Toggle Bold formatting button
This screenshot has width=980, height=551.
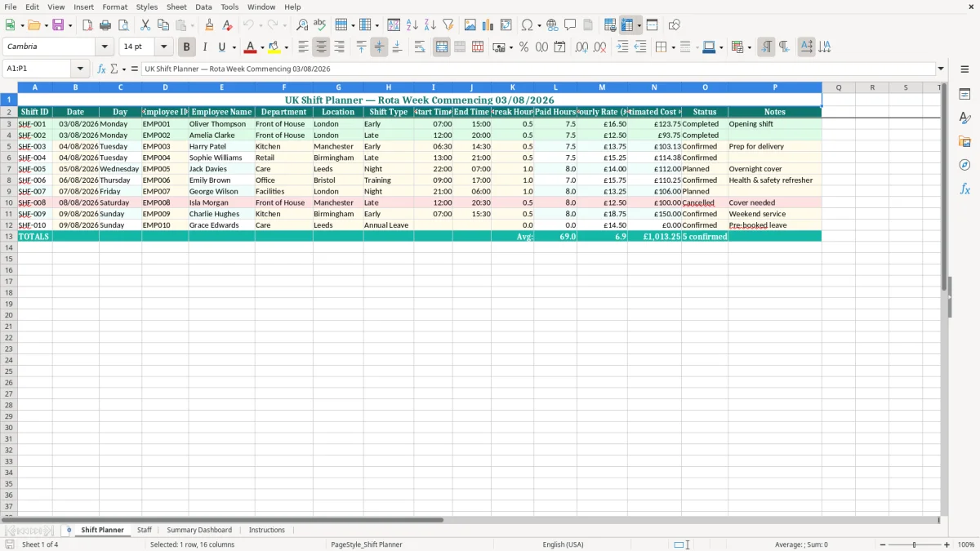pos(187,47)
